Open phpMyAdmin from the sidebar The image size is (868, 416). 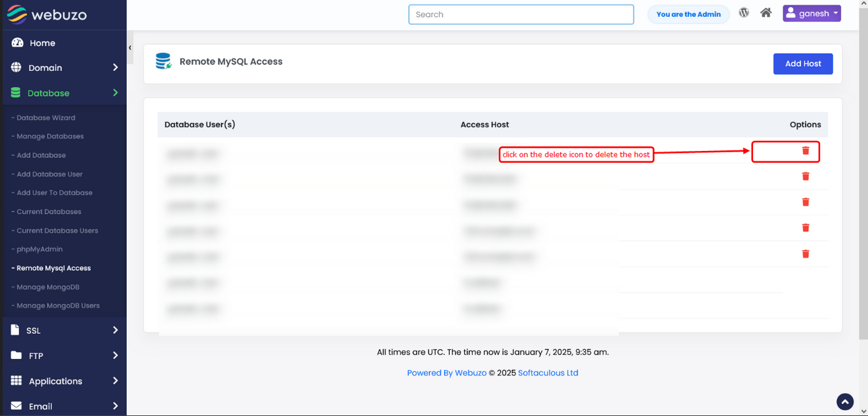coord(39,249)
